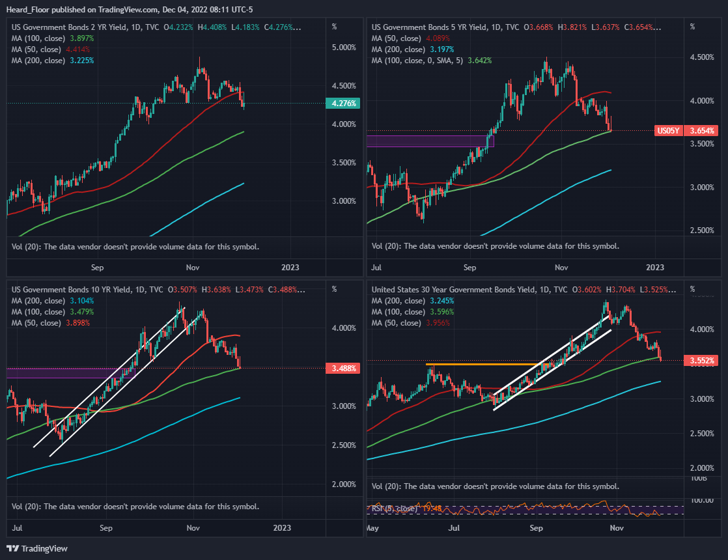Click the 3.488% price label on 10 YR chart
This screenshot has height=560, width=728.
click(x=343, y=369)
